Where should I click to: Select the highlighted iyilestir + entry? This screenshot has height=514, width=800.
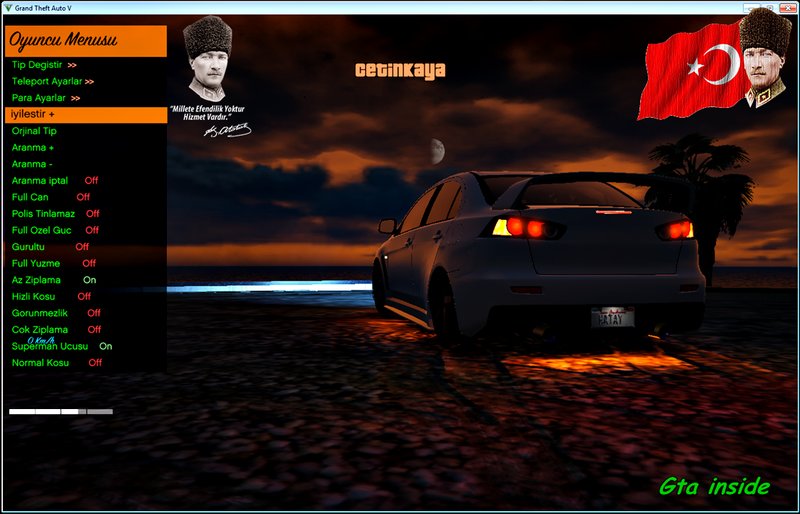pos(86,114)
